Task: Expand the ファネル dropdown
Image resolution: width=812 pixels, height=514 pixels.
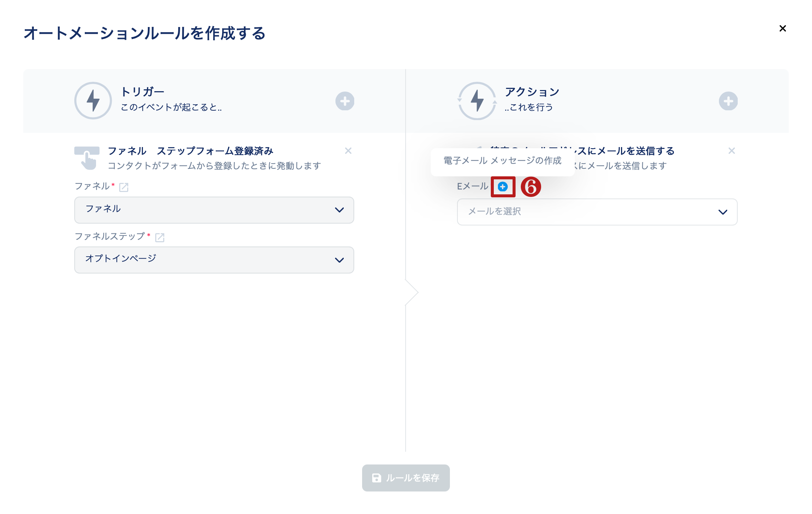Action: click(x=214, y=210)
